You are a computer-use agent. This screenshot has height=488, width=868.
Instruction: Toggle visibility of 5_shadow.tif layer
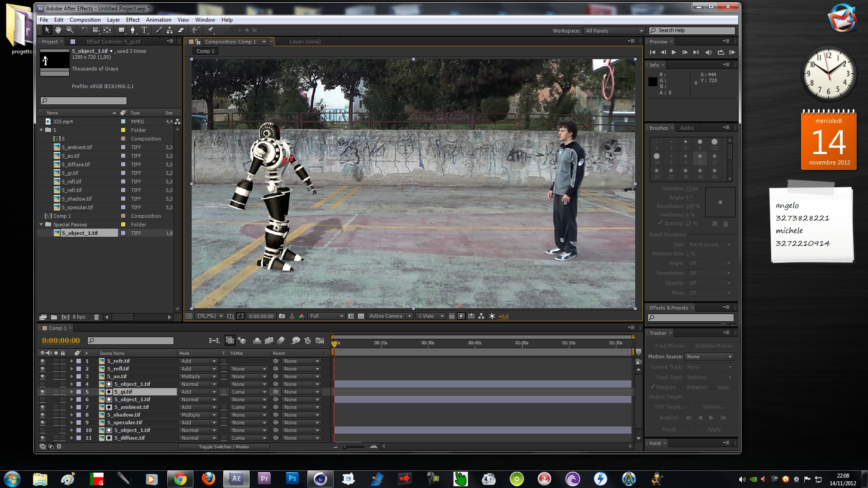point(42,415)
